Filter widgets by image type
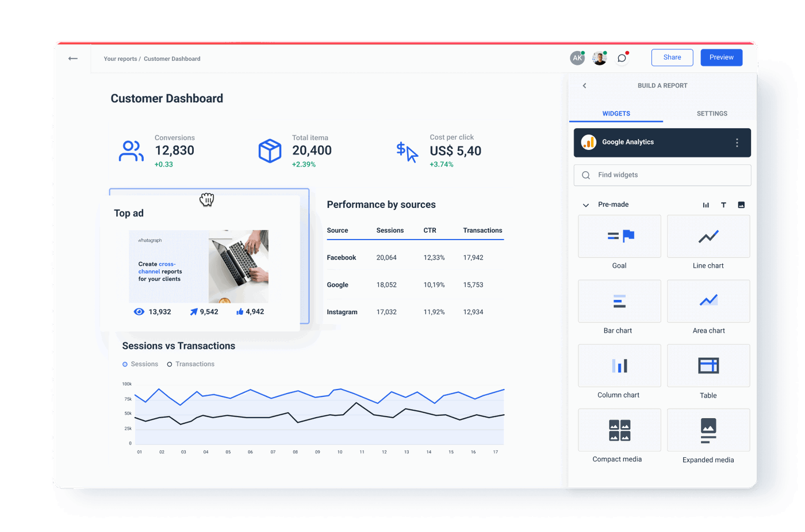 click(x=741, y=205)
